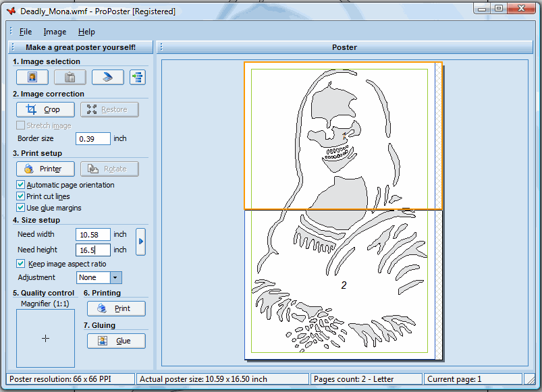Click the 'Adjustment' label
The height and width of the screenshot is (392, 542).
tap(36, 277)
